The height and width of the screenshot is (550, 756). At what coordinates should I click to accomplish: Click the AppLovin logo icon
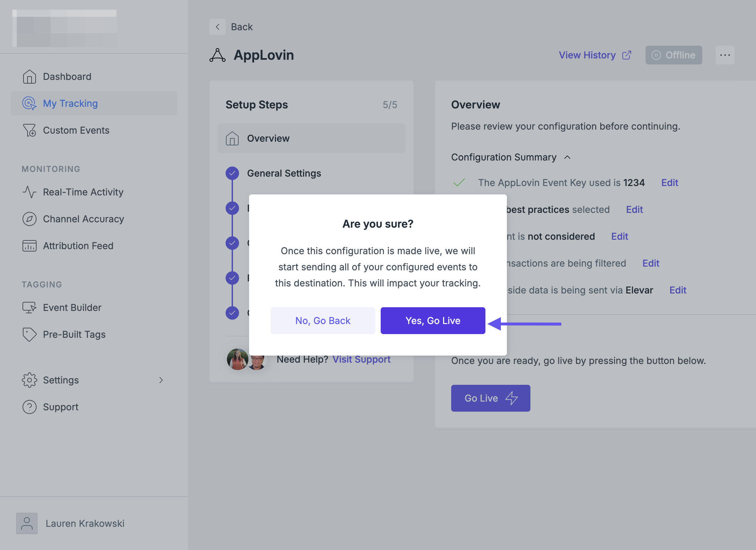click(218, 55)
